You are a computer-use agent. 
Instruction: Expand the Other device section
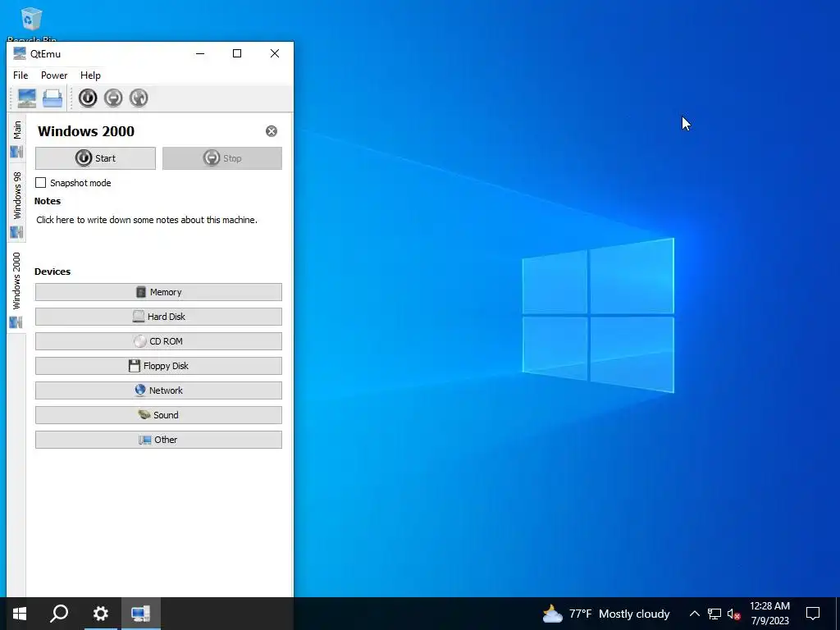158,440
